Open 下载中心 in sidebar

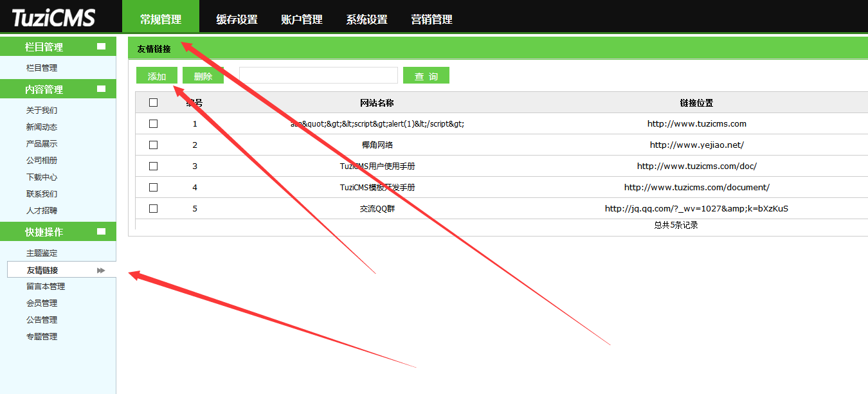click(42, 177)
